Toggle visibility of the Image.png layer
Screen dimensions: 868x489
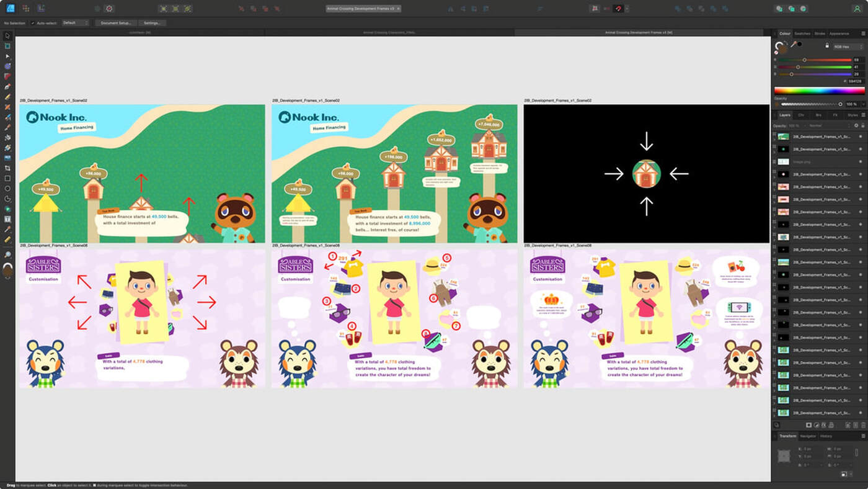(861, 161)
